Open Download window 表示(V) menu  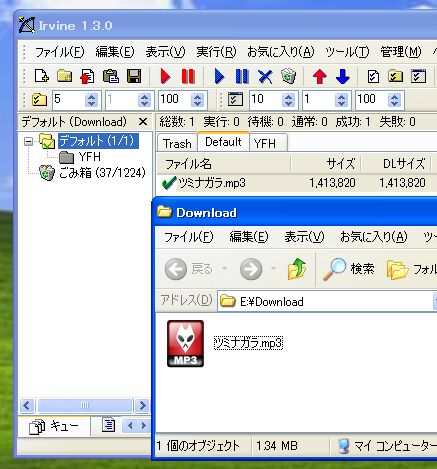[304, 237]
